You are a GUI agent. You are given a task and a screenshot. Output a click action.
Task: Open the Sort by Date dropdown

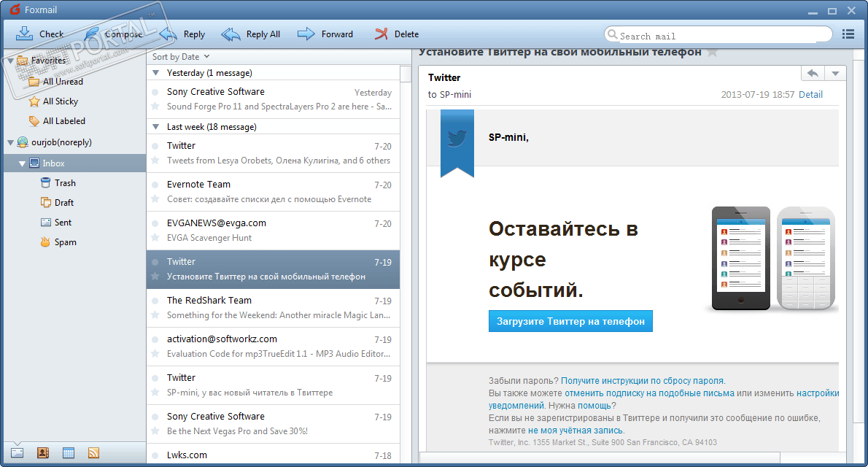pyautogui.click(x=181, y=56)
